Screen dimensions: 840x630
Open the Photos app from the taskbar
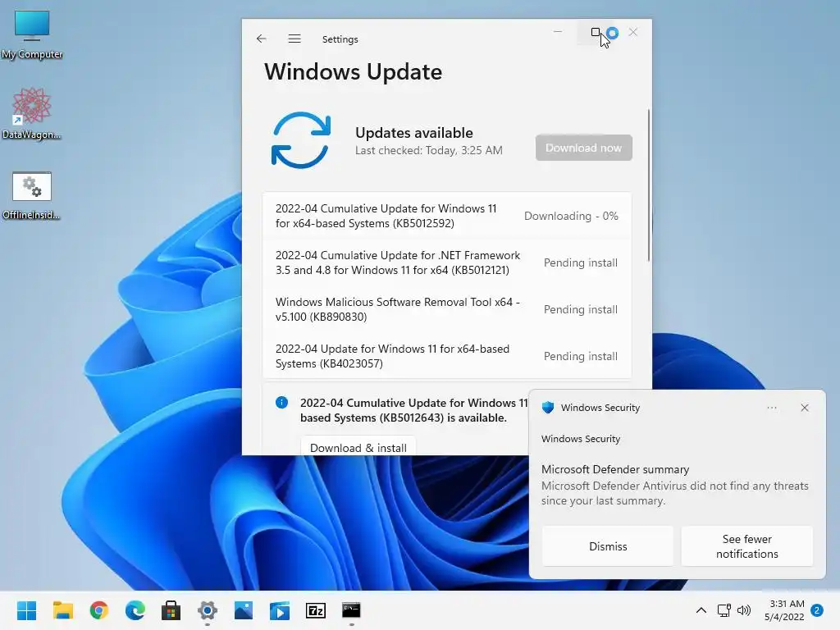coord(243,610)
